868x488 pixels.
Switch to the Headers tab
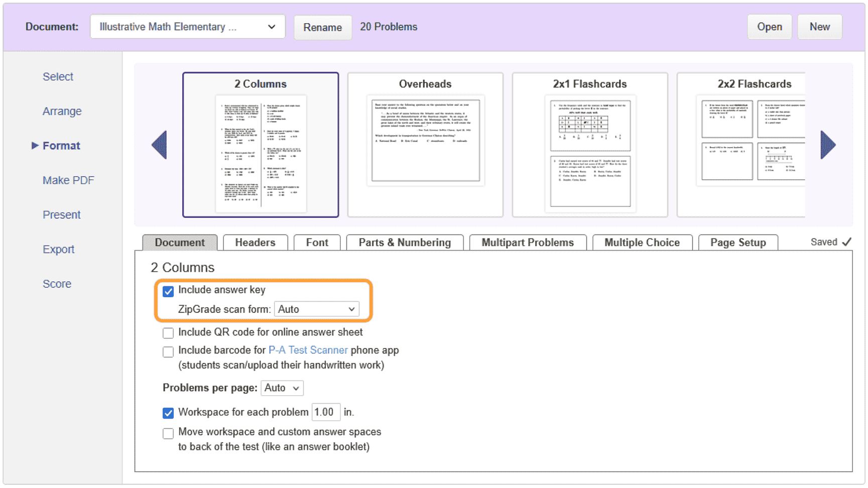point(255,242)
